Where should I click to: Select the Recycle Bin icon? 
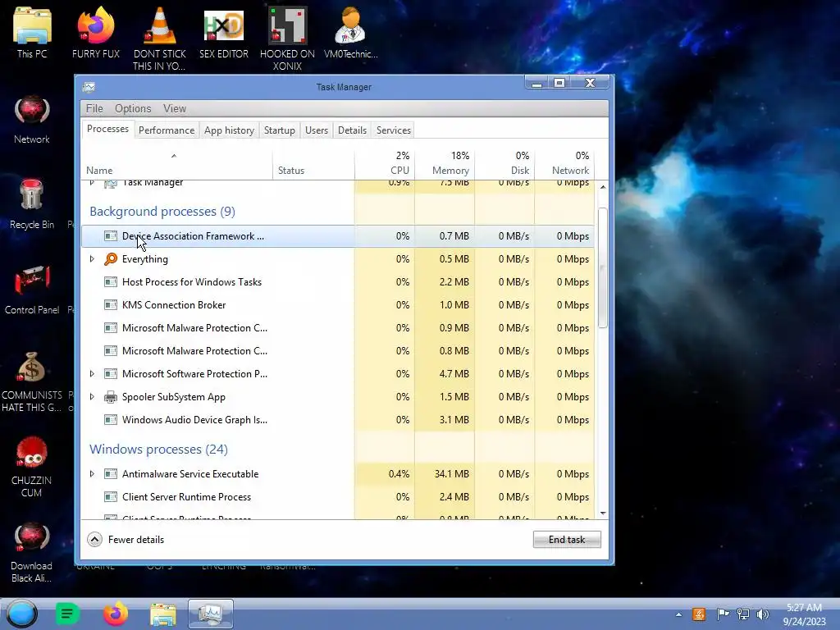(32, 204)
